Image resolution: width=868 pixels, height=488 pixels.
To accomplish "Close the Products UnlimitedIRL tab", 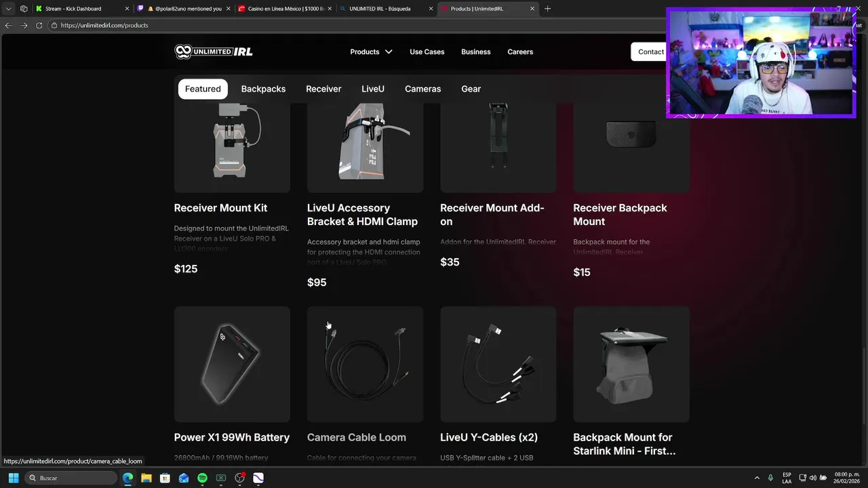I will point(532,9).
